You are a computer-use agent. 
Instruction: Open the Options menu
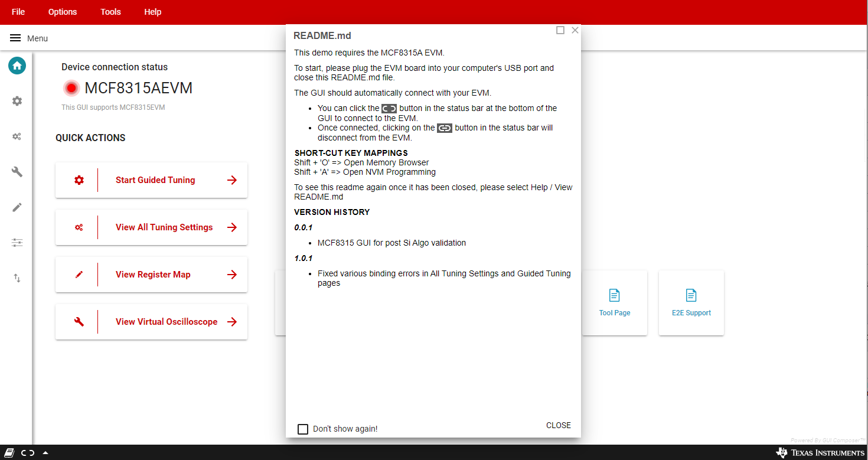[63, 12]
